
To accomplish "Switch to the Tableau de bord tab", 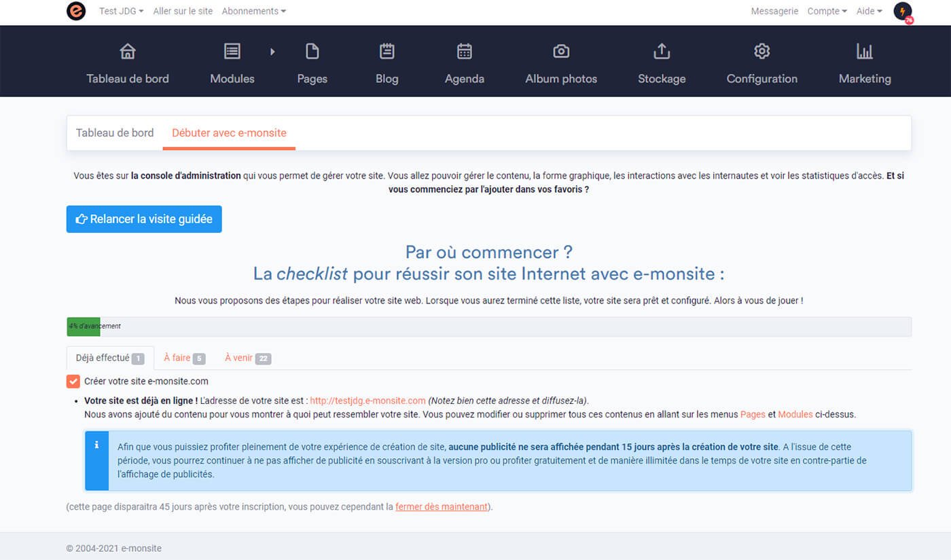I will pyautogui.click(x=115, y=133).
